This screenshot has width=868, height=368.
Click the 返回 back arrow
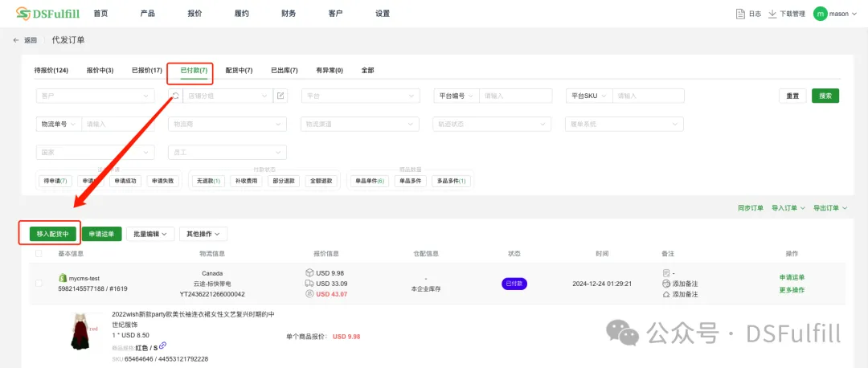point(17,40)
